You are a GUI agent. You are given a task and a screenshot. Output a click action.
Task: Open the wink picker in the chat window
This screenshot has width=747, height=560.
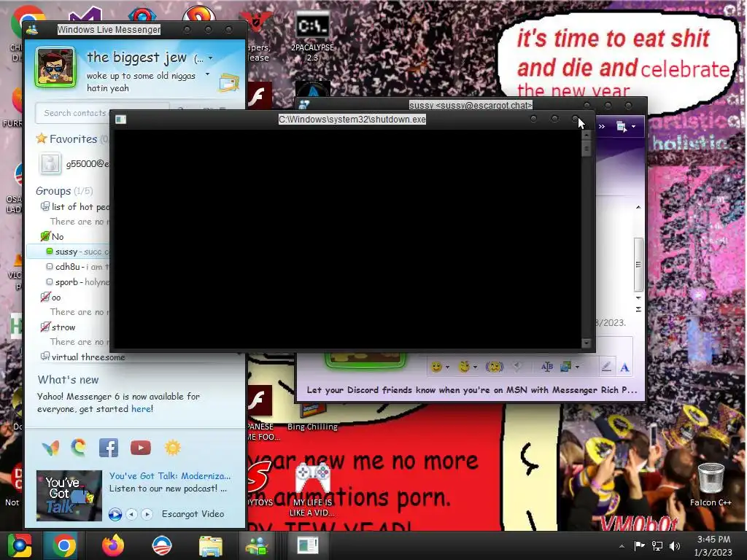pyautogui.click(x=464, y=367)
